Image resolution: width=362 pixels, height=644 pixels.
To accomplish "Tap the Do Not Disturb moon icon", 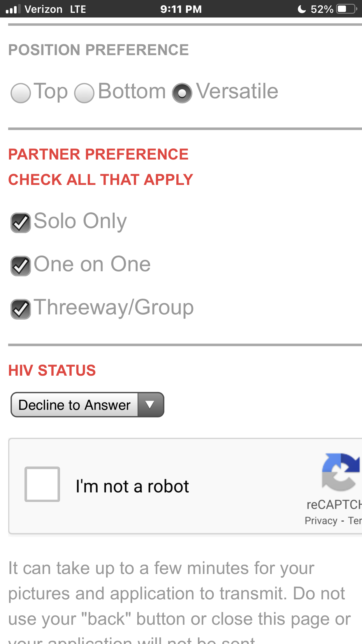I will click(x=302, y=9).
